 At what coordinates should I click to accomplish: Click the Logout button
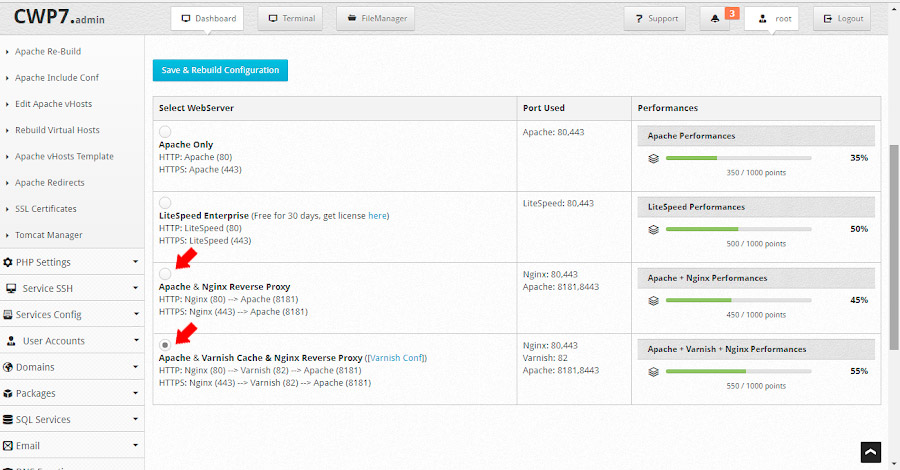[x=842, y=18]
